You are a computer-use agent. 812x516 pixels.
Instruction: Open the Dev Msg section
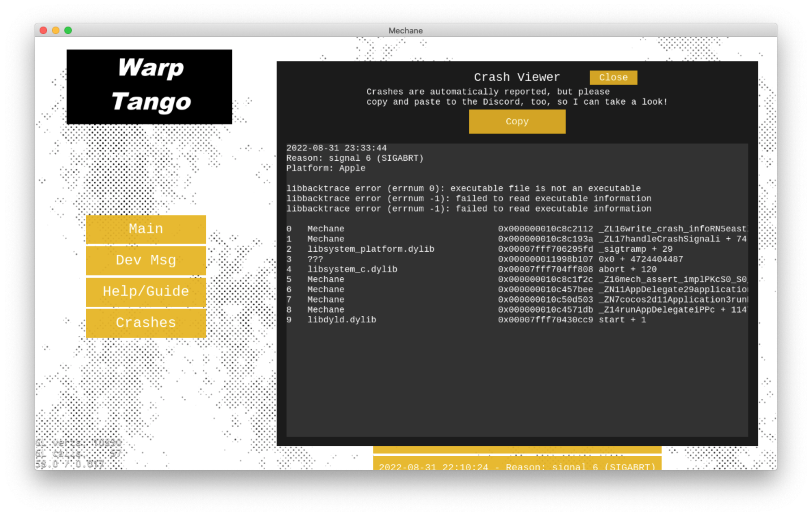(146, 260)
